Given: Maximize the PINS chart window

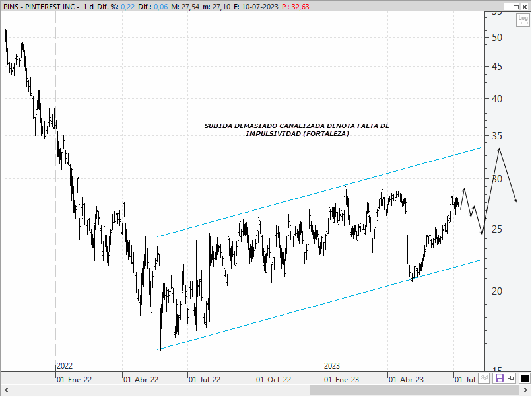Looking at the screenshot, I should pyautogui.click(x=516, y=7).
